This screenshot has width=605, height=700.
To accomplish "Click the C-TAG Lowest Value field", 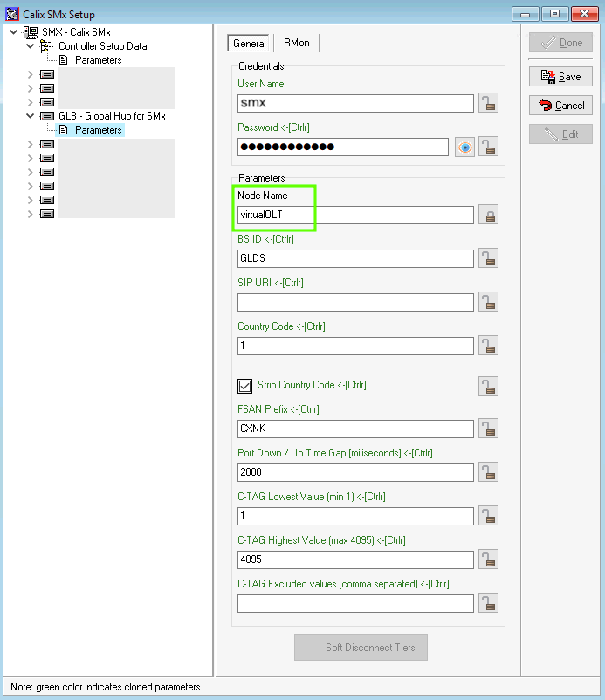I will click(x=355, y=516).
